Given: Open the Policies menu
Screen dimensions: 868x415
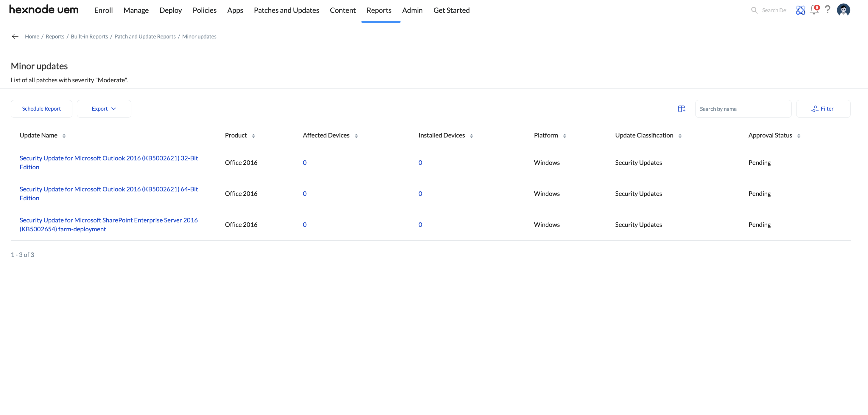Looking at the screenshot, I should pos(205,10).
